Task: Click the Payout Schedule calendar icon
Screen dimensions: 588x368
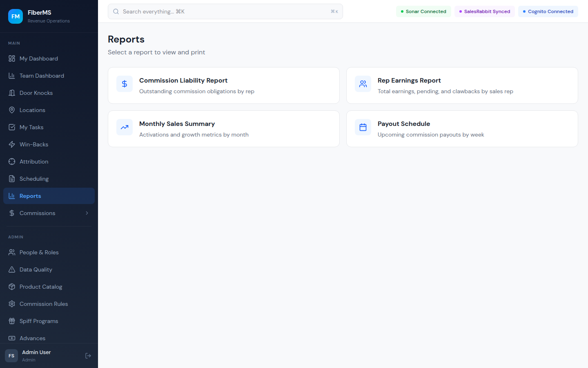Action: point(363,127)
